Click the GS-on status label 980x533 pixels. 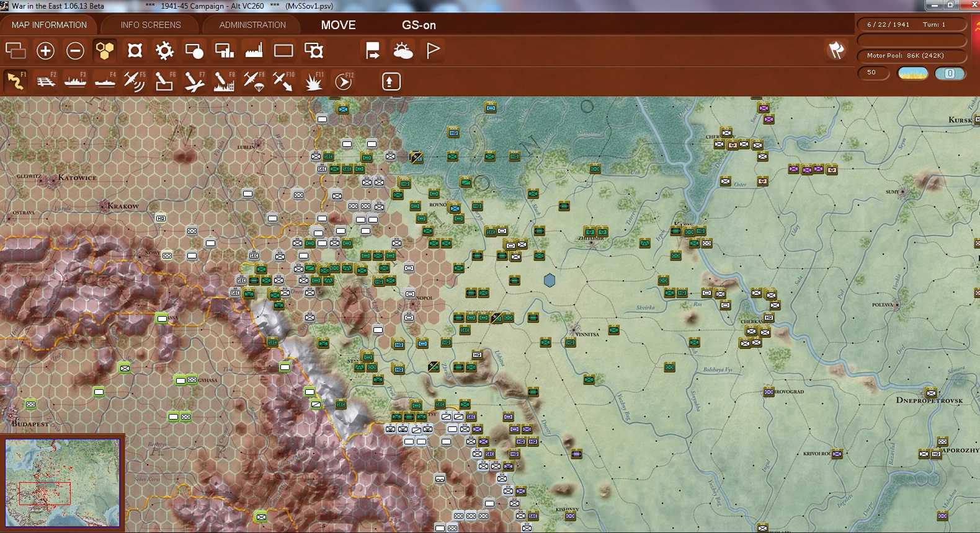(419, 25)
